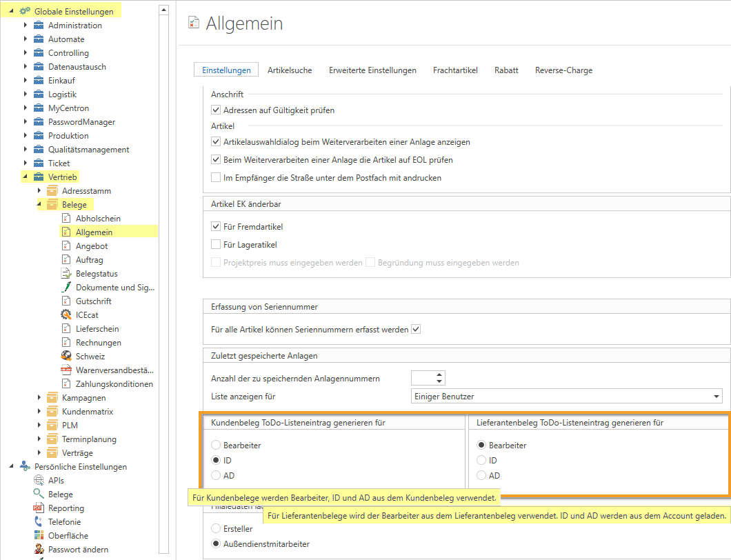Switch to the Artikelsuche tab

click(290, 70)
